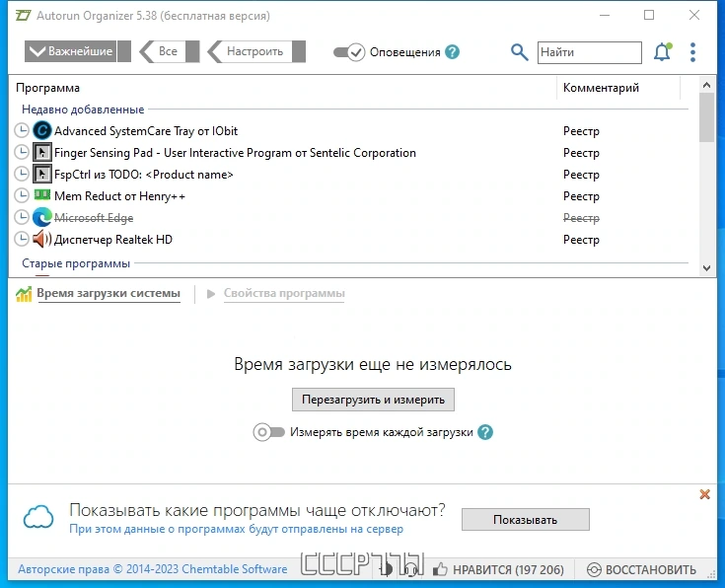
Task: Click the Autorun Organizer app icon in title bar
Action: click(x=23, y=15)
